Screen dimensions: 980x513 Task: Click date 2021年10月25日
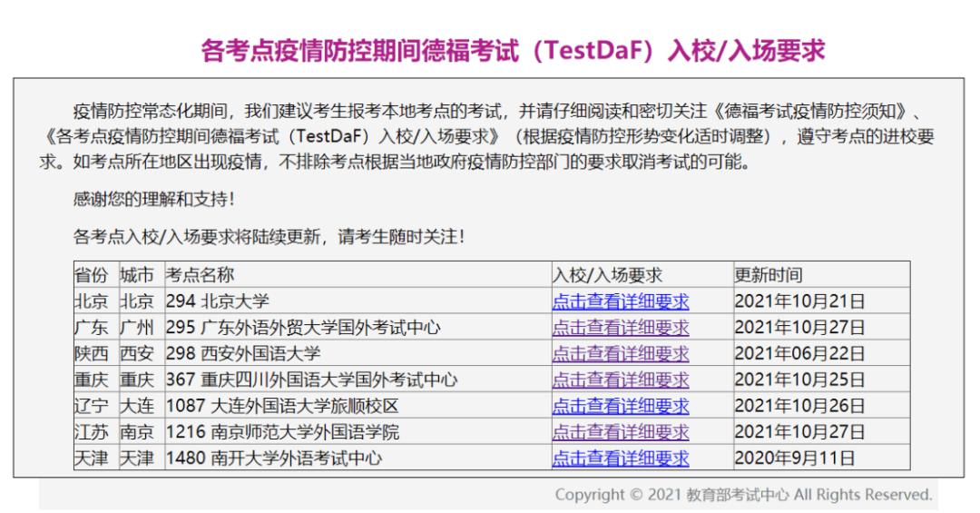[799, 380]
